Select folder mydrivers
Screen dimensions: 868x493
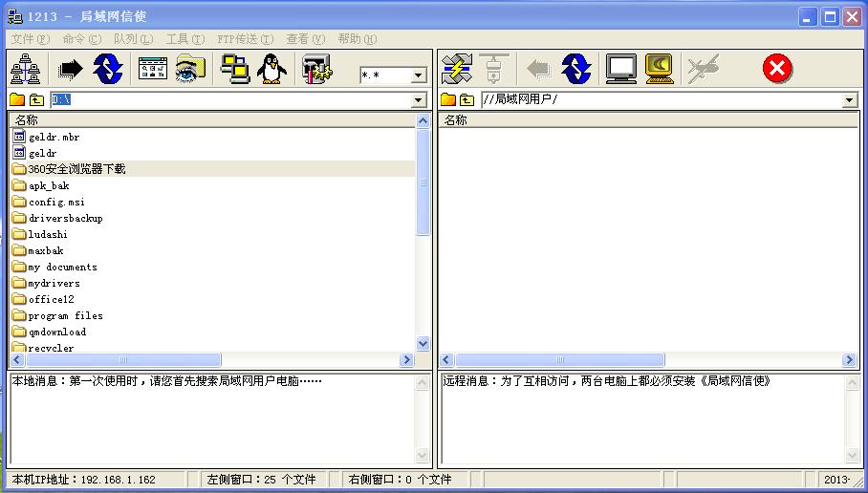tap(54, 283)
